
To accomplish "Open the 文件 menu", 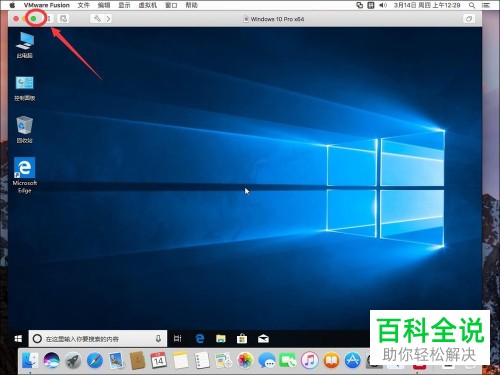I will coord(84,5).
